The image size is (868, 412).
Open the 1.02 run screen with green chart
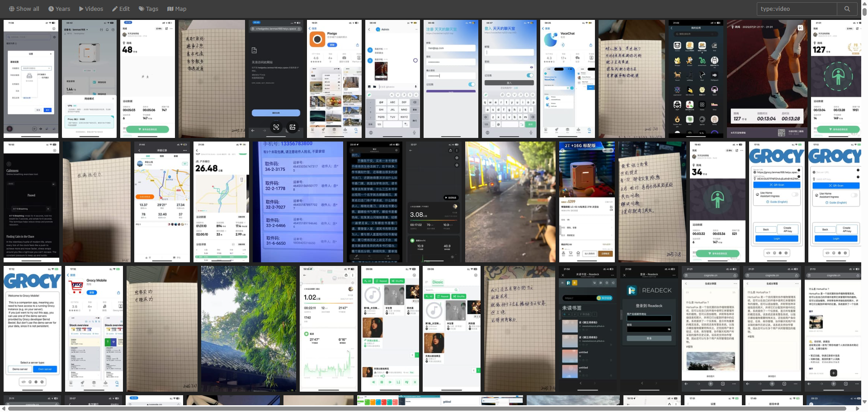[x=329, y=329]
